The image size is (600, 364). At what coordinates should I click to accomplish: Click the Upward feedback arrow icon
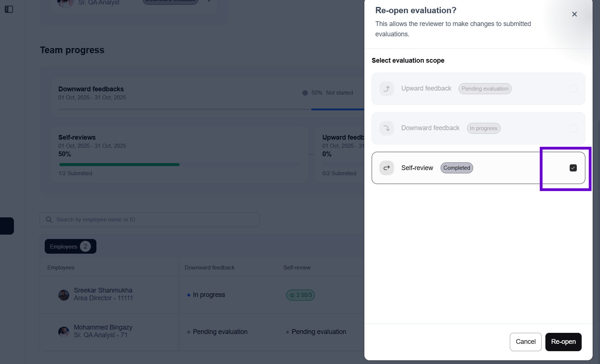pos(387,89)
